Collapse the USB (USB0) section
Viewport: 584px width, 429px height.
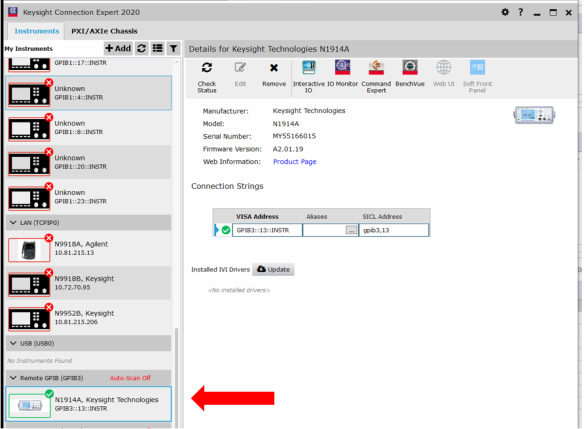click(x=13, y=343)
